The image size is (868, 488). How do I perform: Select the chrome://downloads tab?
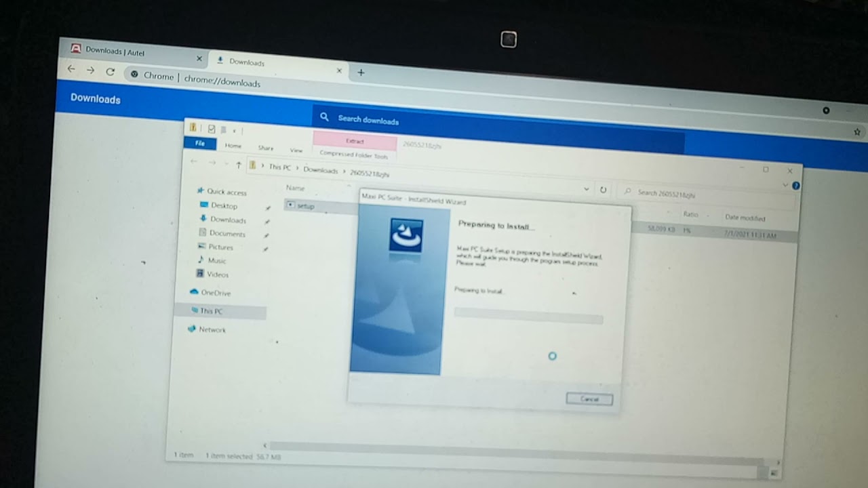[x=278, y=64]
